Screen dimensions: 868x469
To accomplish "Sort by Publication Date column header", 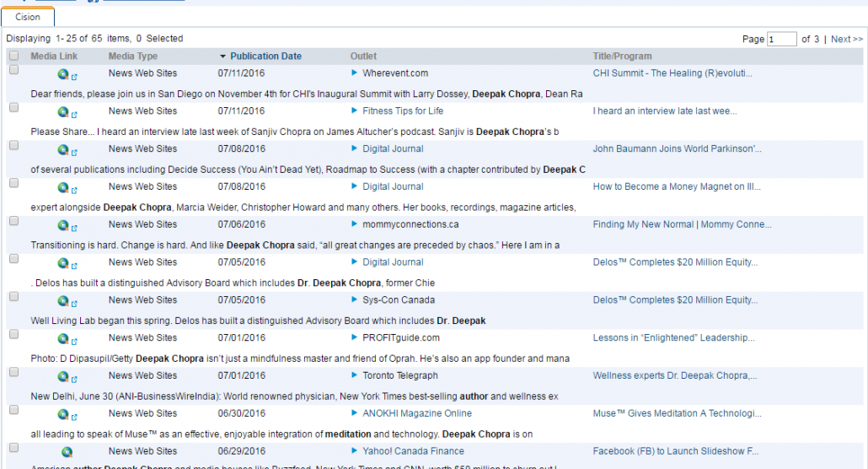I will coord(265,56).
